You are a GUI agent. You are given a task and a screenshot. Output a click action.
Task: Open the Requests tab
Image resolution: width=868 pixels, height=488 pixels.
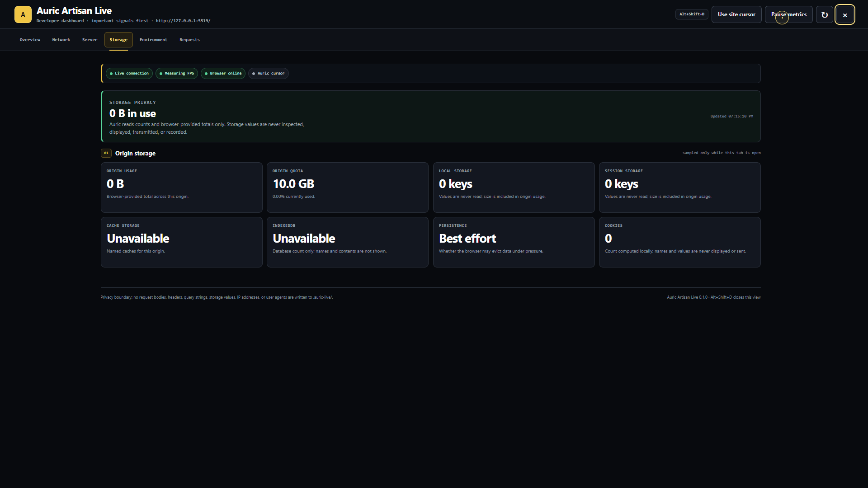click(189, 40)
